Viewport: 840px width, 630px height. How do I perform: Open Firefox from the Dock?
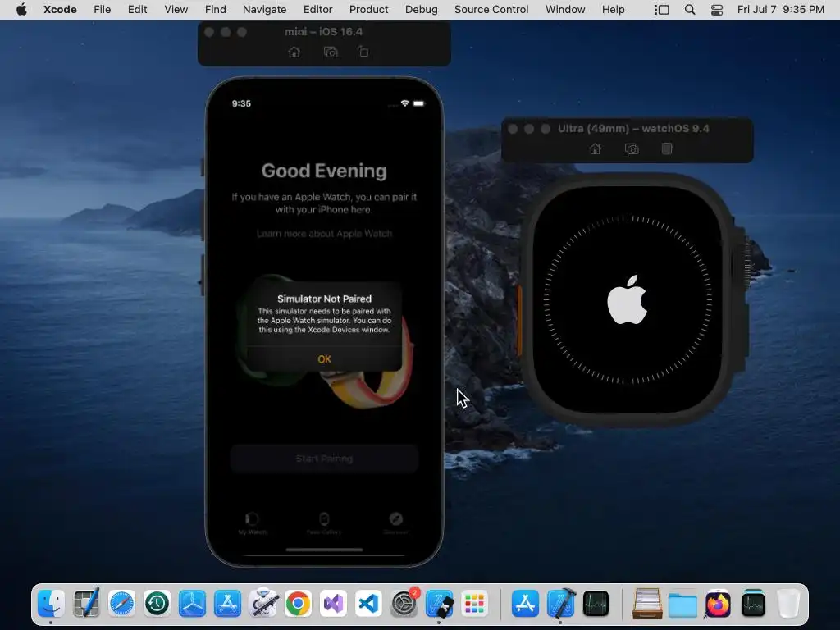[718, 604]
